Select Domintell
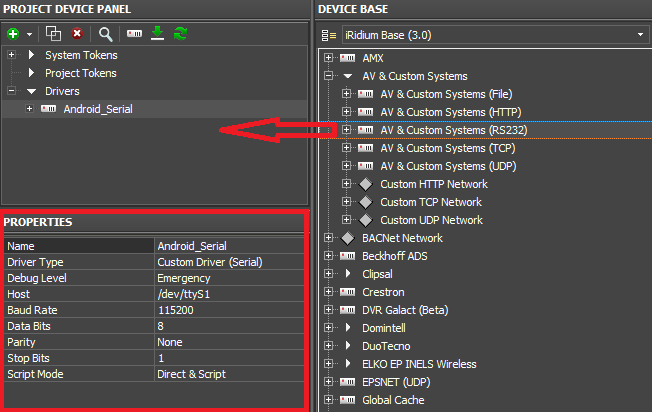Viewport: 652px width, 412px height. click(x=383, y=328)
